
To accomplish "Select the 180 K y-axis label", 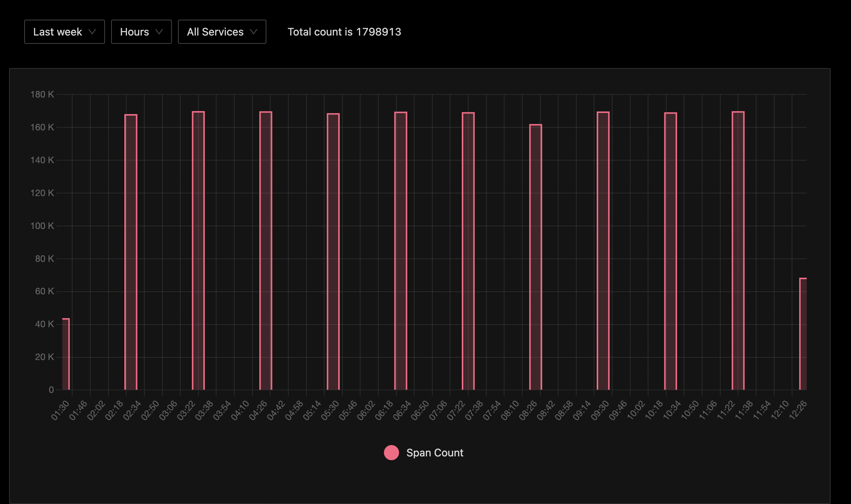I will pos(43,94).
